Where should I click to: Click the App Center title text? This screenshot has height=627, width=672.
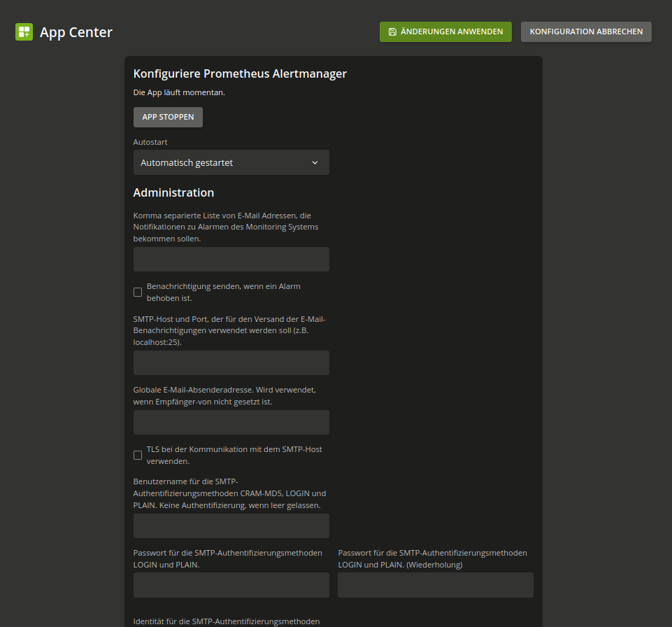(76, 32)
